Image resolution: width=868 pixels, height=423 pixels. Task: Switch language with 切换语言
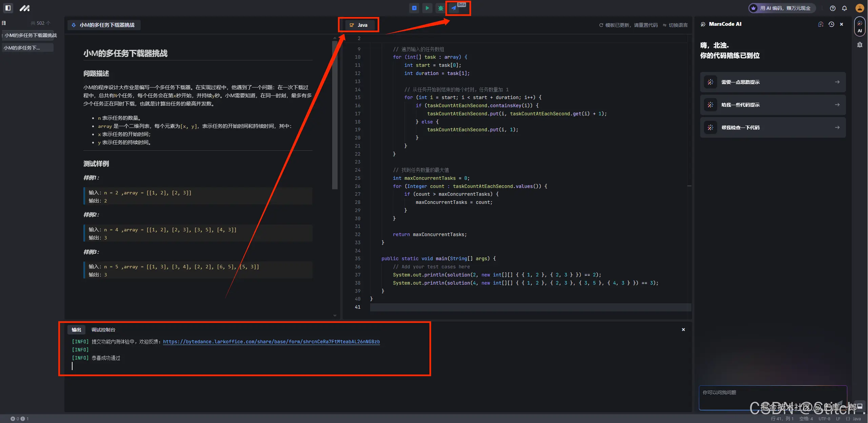tap(675, 25)
